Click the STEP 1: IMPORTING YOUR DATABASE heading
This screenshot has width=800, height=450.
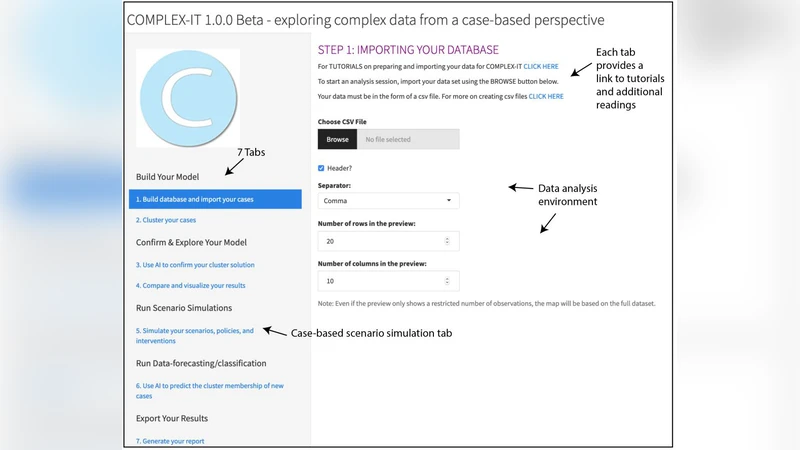(x=408, y=49)
